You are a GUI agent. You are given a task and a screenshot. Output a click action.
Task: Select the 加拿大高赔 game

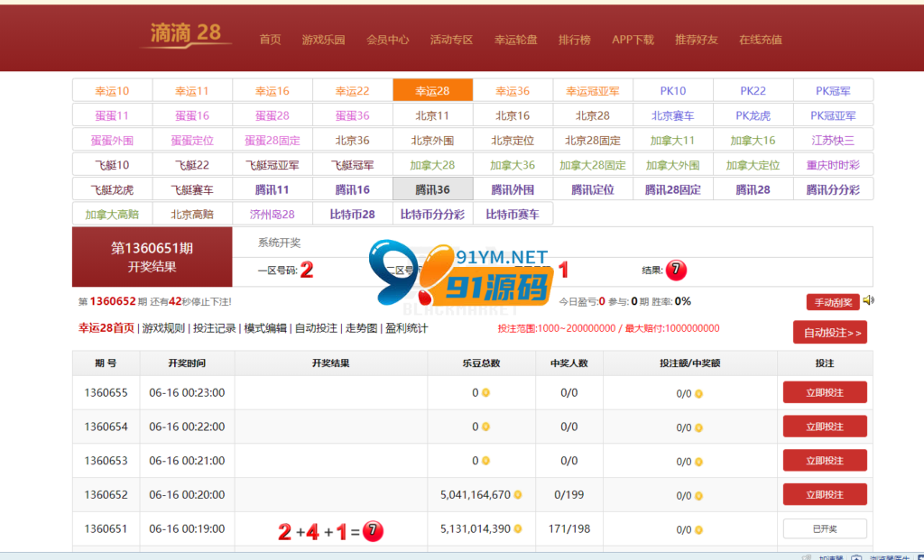pyautogui.click(x=112, y=215)
